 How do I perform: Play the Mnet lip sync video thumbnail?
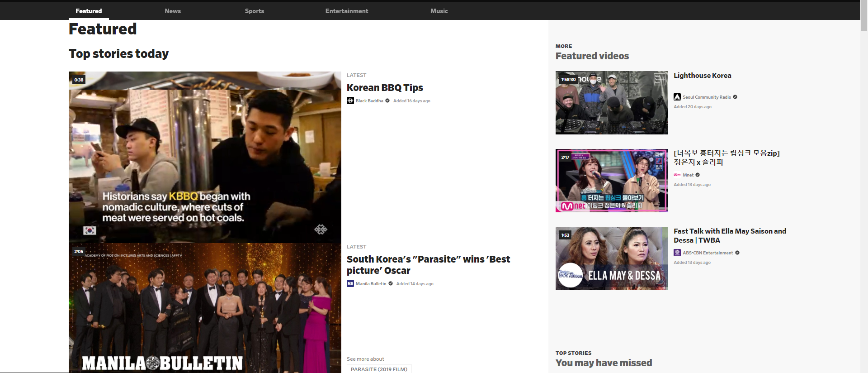tap(612, 181)
